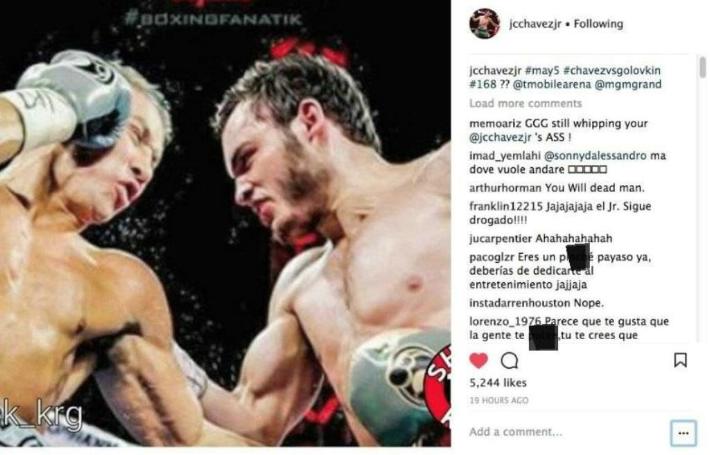
Task: Open jcchavezjr profile picture avatar
Action: (x=485, y=24)
